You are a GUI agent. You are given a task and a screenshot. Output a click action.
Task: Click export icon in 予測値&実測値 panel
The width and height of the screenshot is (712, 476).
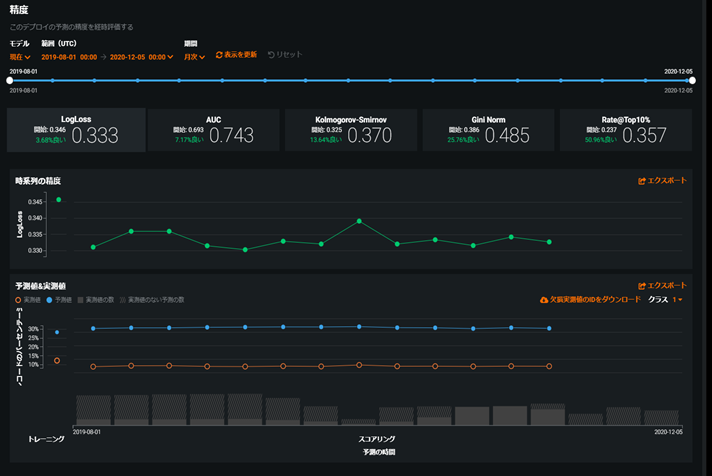coord(642,286)
